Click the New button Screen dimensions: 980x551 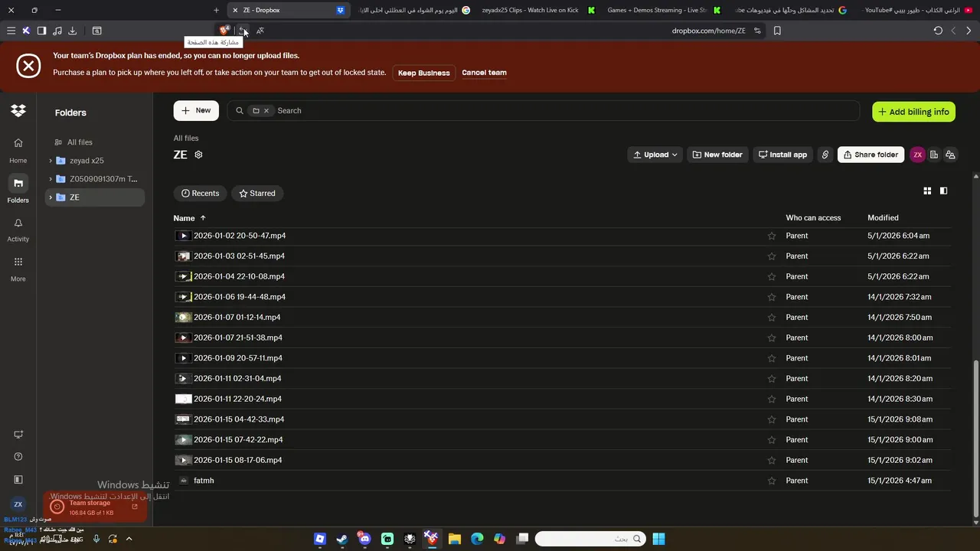click(x=196, y=111)
